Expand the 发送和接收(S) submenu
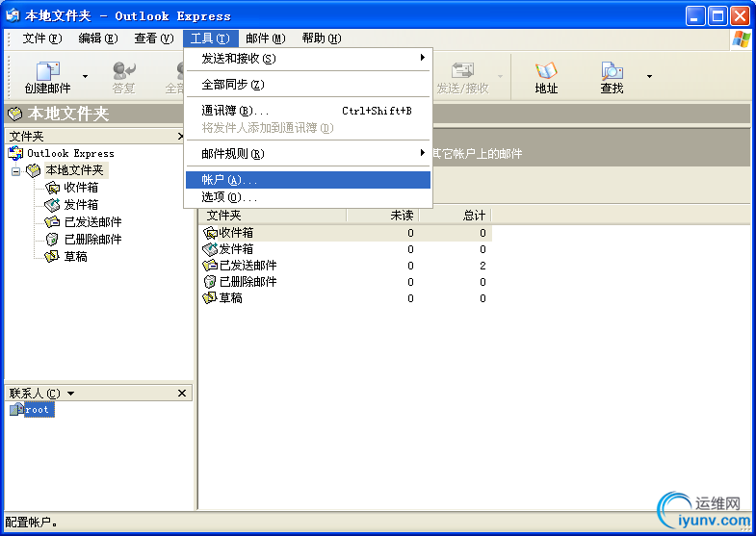This screenshot has height=536, width=756. [308, 59]
